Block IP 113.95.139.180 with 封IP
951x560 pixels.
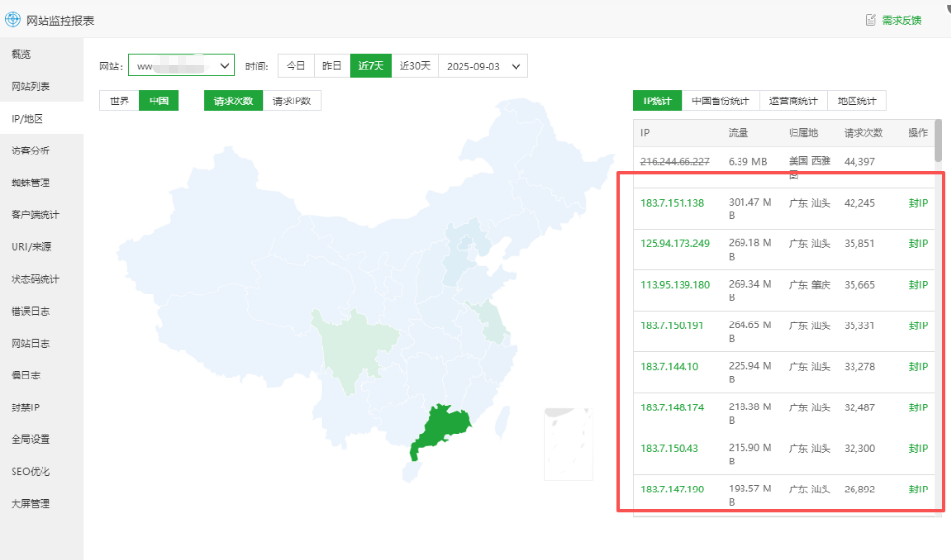(x=917, y=285)
